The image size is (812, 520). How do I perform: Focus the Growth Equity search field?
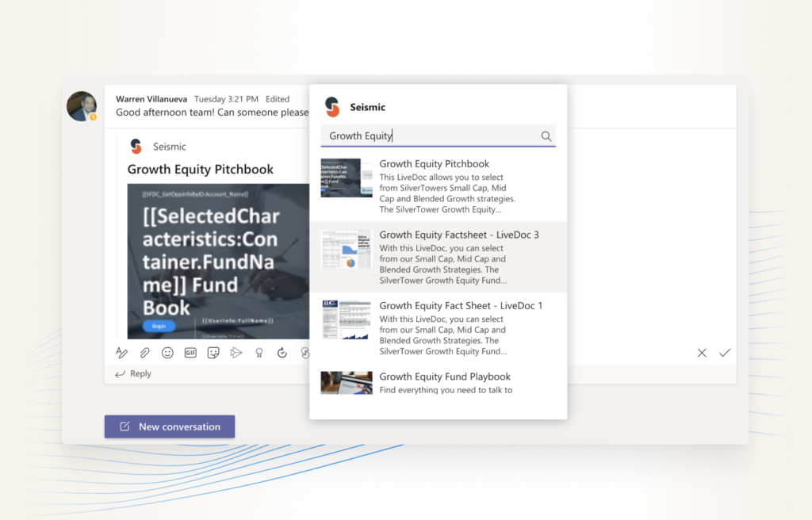(438, 136)
